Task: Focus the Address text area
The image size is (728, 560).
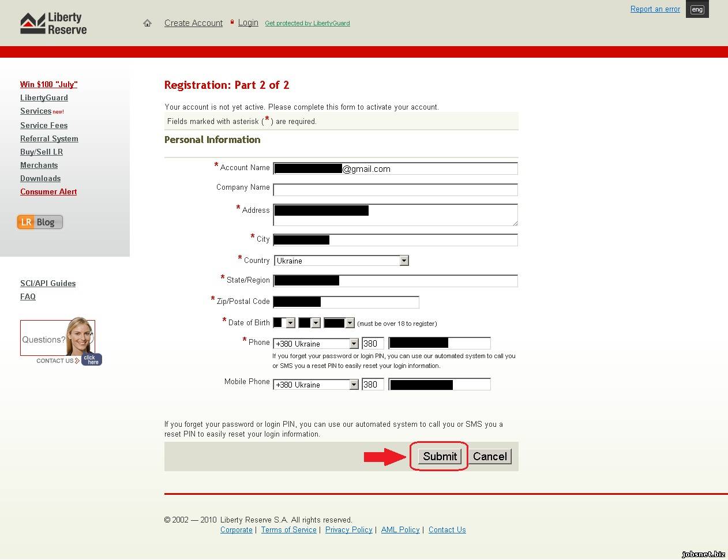Action: [395, 215]
